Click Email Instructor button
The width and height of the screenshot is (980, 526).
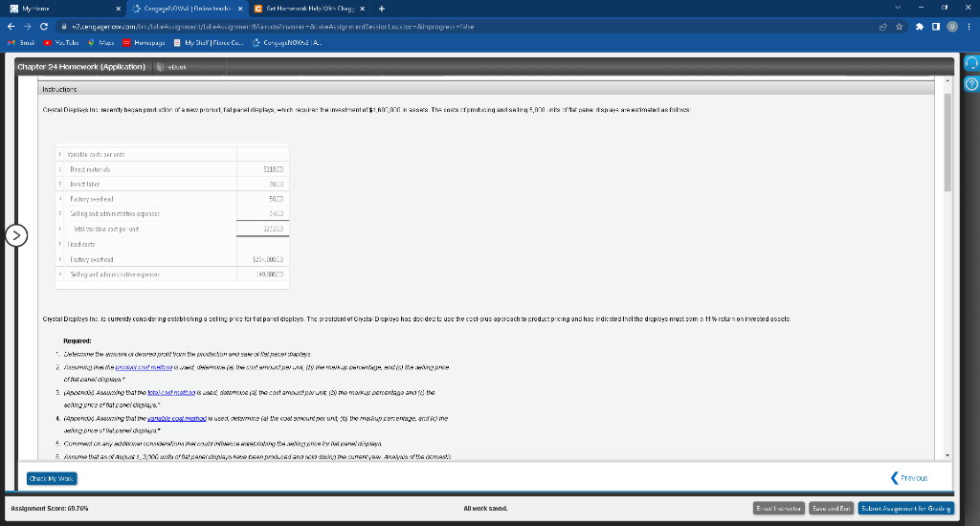[779, 509]
